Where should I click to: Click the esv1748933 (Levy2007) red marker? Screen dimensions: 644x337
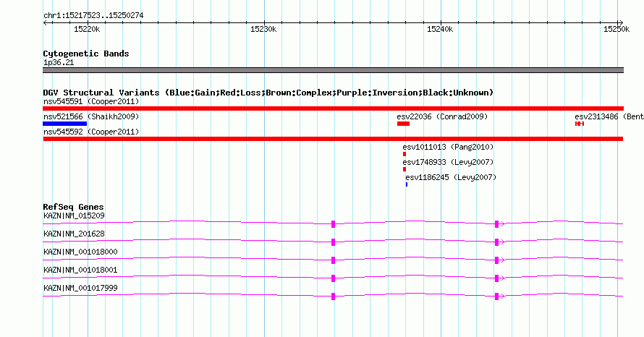click(x=404, y=169)
